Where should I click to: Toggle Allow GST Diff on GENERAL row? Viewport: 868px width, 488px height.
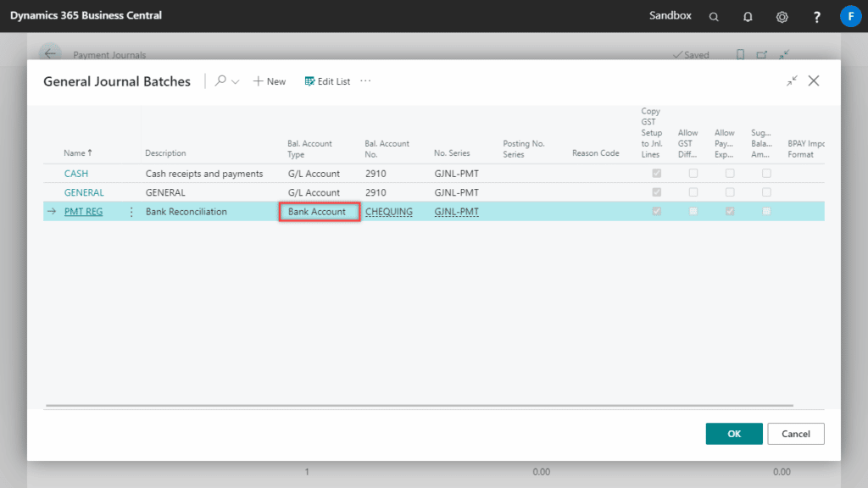pyautogui.click(x=693, y=192)
